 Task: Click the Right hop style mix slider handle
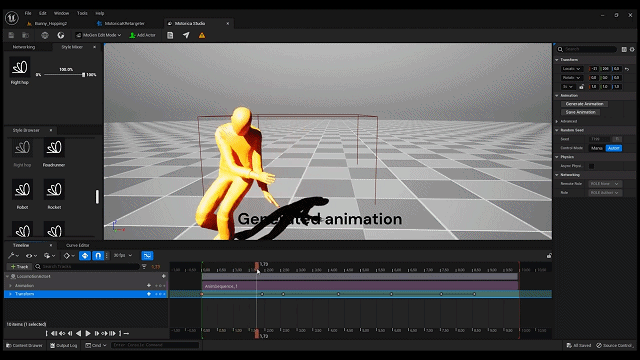tap(83, 75)
